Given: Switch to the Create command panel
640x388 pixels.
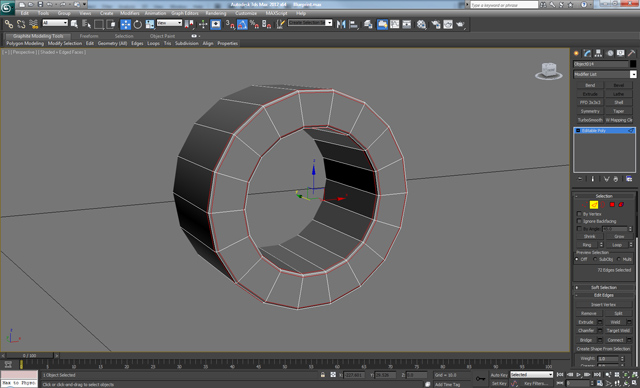Looking at the screenshot, I should pyautogui.click(x=576, y=53).
